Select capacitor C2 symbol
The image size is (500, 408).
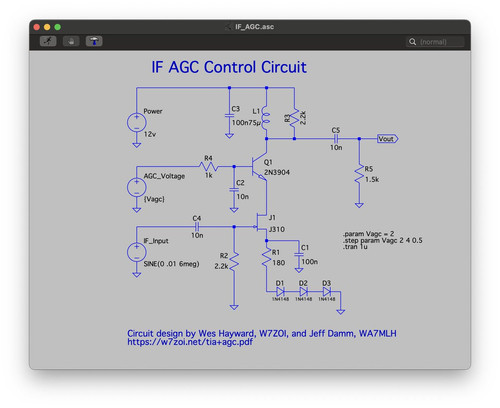click(234, 190)
